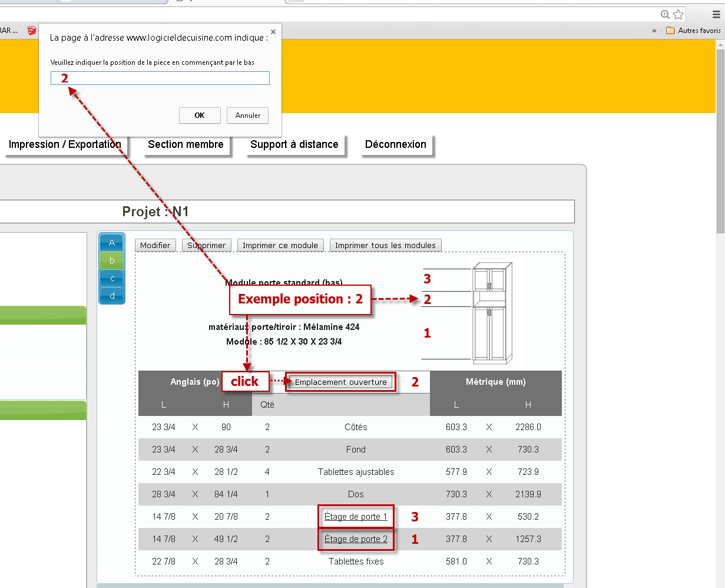The width and height of the screenshot is (725, 588).
Task: Click the red SketchUp bookmark icon
Action: (x=32, y=31)
